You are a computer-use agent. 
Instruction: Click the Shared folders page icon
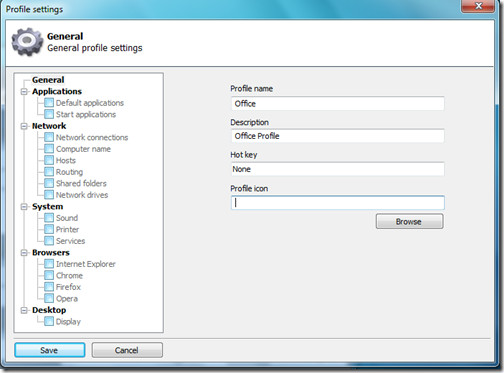point(49,183)
